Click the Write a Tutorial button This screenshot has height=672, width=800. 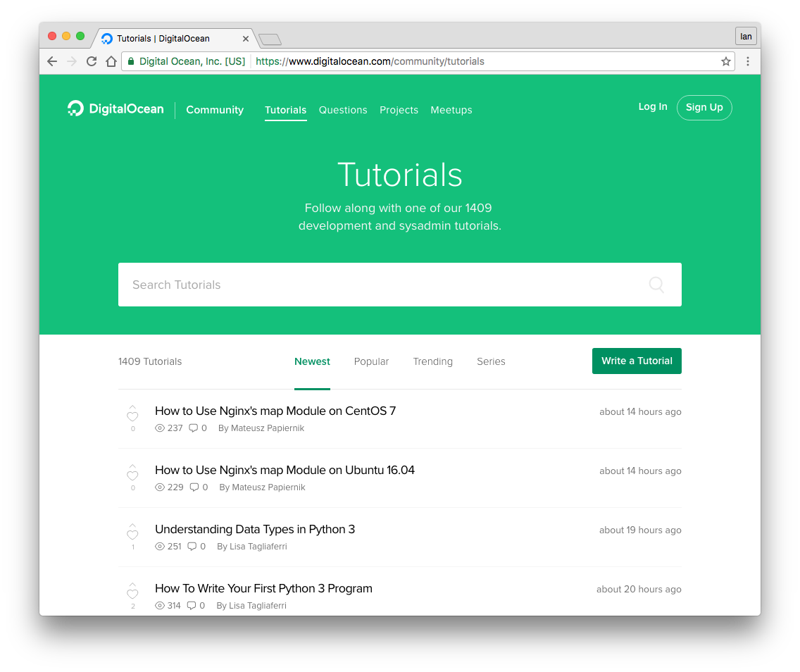(637, 361)
